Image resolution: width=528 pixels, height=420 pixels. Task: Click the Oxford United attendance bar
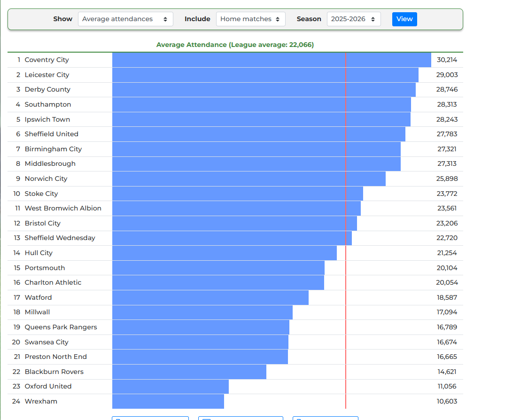[170, 387]
